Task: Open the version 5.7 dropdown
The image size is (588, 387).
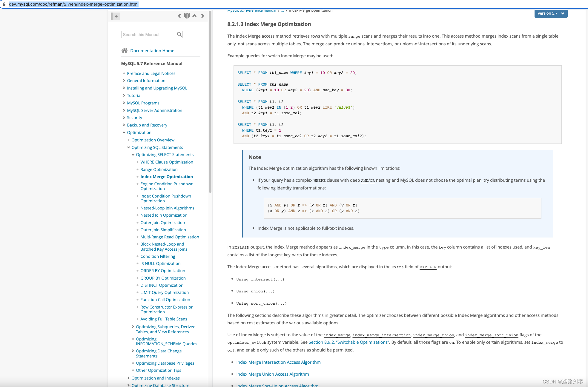Action: point(551,13)
